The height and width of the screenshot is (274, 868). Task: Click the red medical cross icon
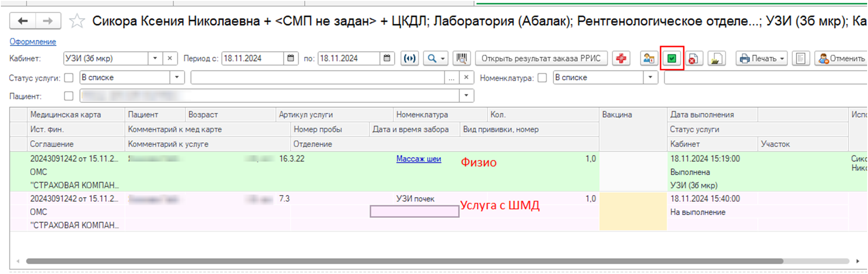[621, 58]
